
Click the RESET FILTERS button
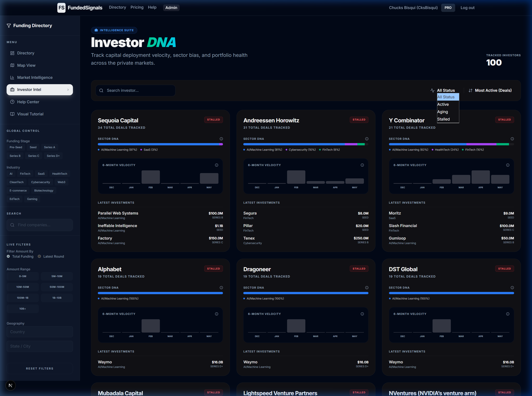click(x=40, y=368)
